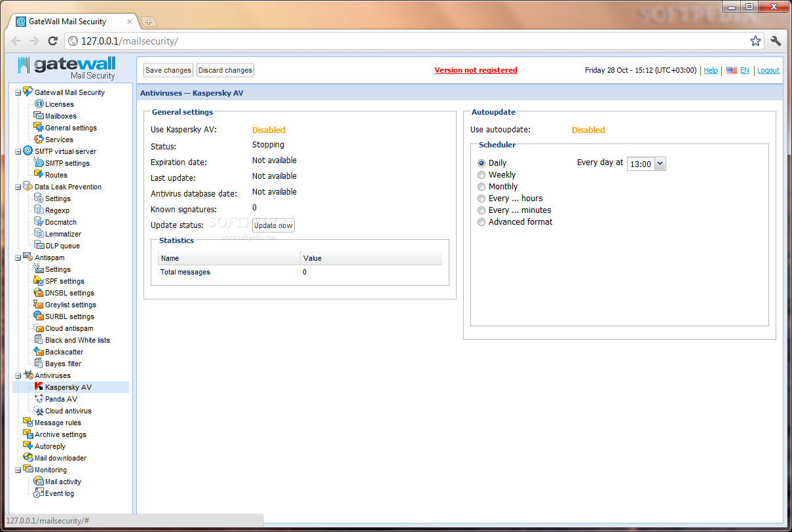
Task: Open a new browser tab
Action: coord(148,22)
